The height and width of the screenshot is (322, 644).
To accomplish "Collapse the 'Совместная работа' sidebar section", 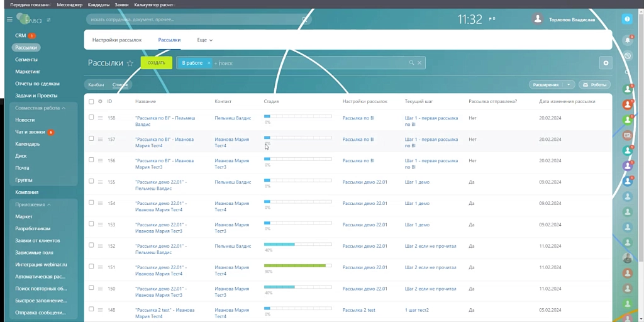I will pos(40,108).
